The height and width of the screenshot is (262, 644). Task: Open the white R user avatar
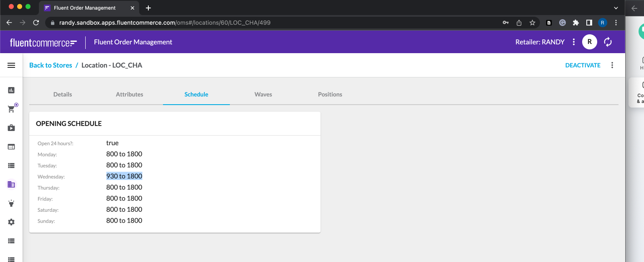pos(589,42)
